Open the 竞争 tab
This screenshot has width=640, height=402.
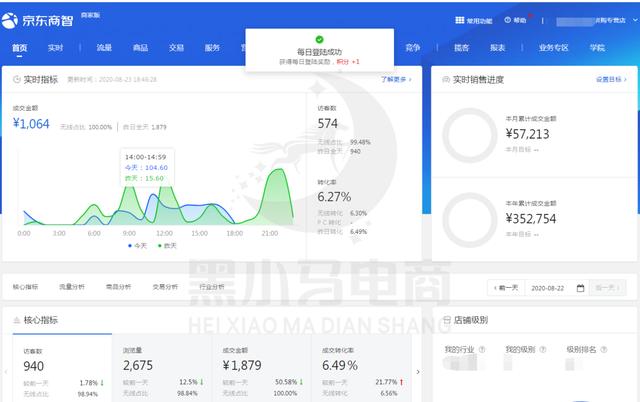click(413, 48)
